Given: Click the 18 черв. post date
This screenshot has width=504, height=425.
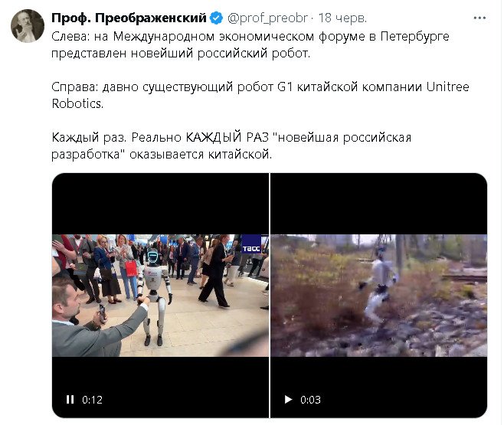Looking at the screenshot, I should (x=342, y=18).
